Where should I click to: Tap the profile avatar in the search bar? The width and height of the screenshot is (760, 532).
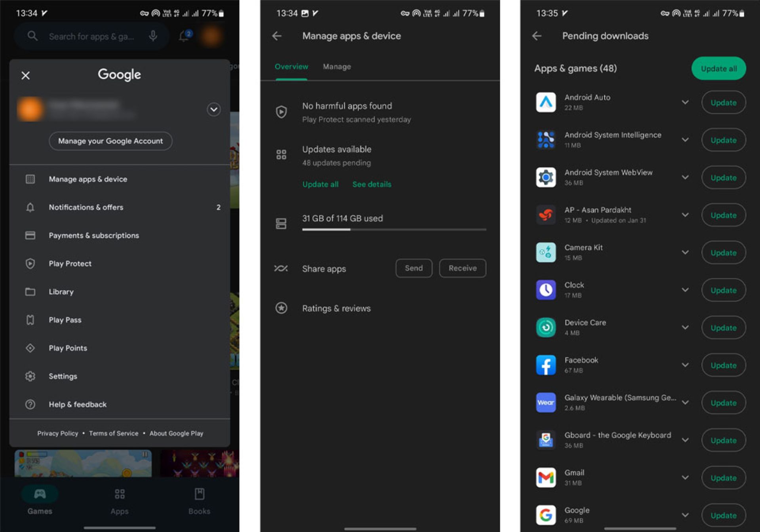tap(211, 36)
